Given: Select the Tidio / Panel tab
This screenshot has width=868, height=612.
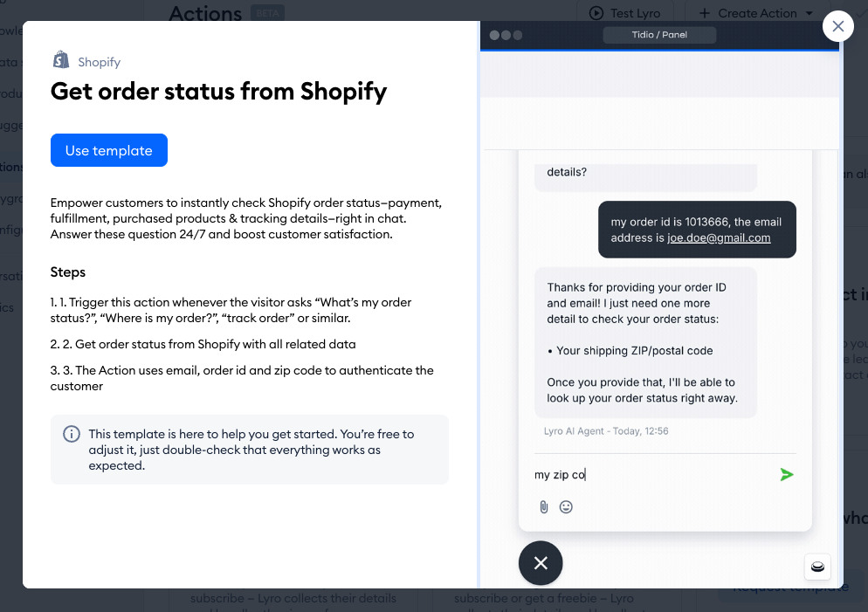Looking at the screenshot, I should coord(660,35).
